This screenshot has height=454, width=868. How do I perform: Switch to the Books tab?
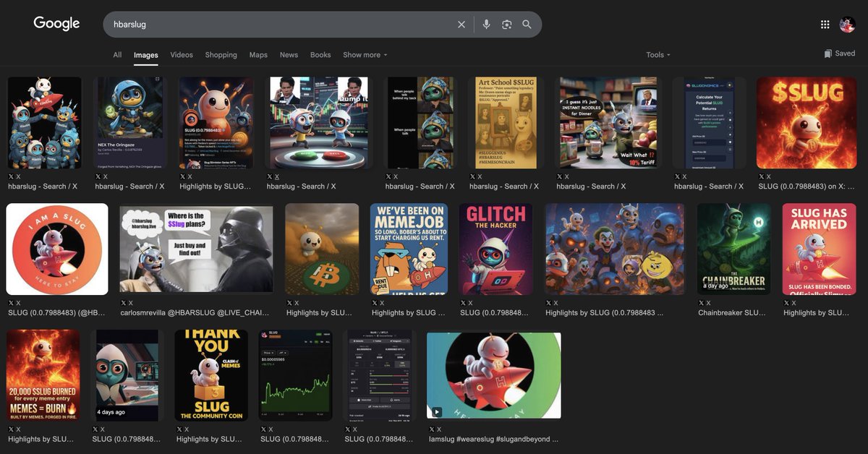pyautogui.click(x=320, y=55)
